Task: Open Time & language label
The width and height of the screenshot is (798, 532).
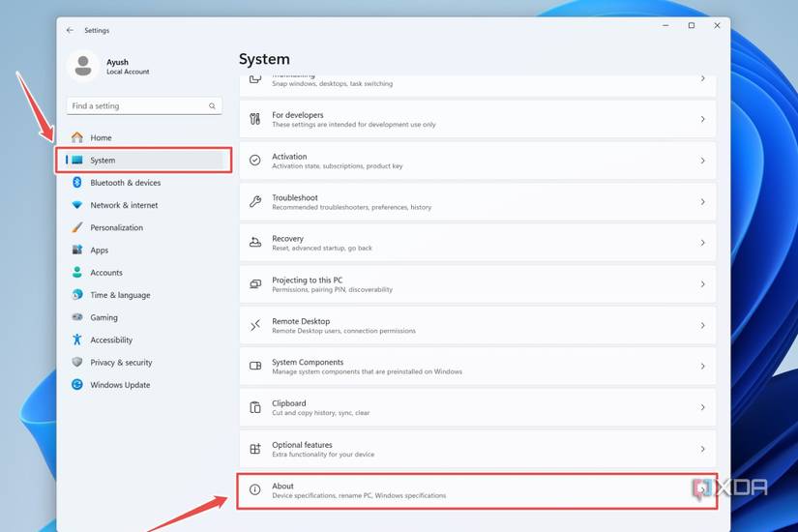Action: click(120, 295)
